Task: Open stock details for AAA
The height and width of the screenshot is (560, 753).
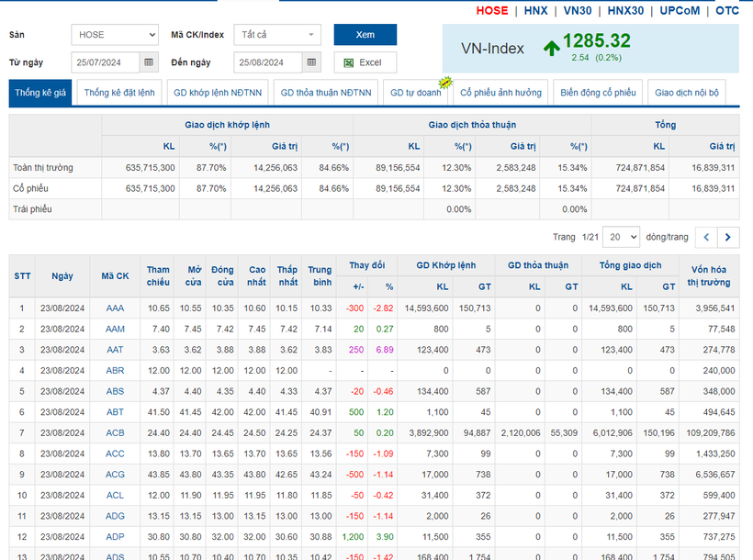Action: click(x=115, y=308)
